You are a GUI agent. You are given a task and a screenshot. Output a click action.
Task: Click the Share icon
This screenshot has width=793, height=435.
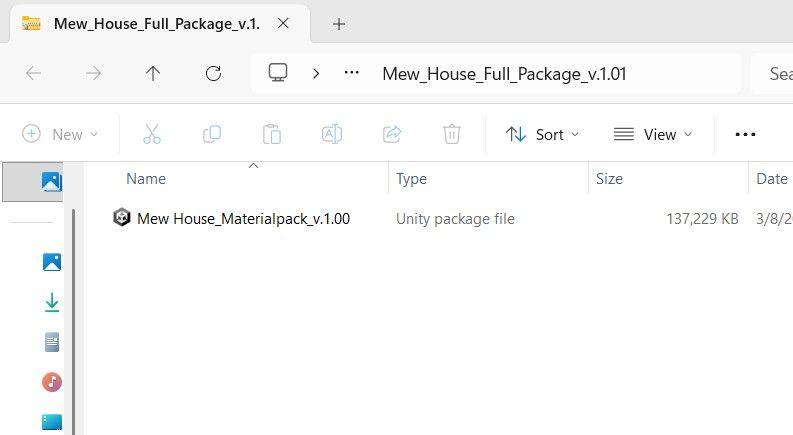[392, 134]
